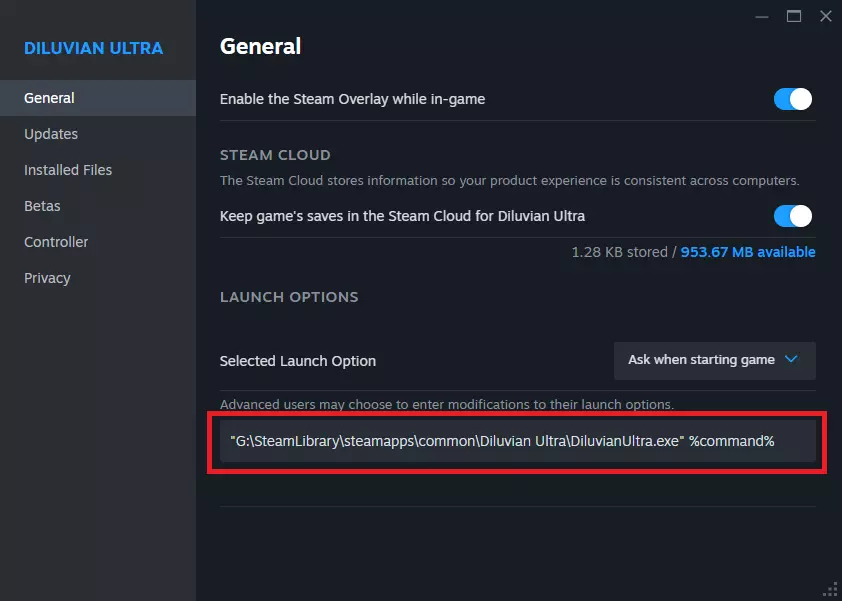Screen dimensions: 842x601
Task: Click the DILUVIAN ULTRA game title
Action: coord(93,48)
